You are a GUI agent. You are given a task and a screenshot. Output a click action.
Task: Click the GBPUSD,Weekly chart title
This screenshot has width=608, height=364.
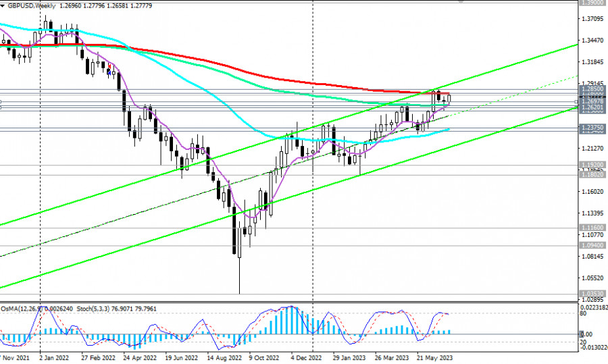31,6
